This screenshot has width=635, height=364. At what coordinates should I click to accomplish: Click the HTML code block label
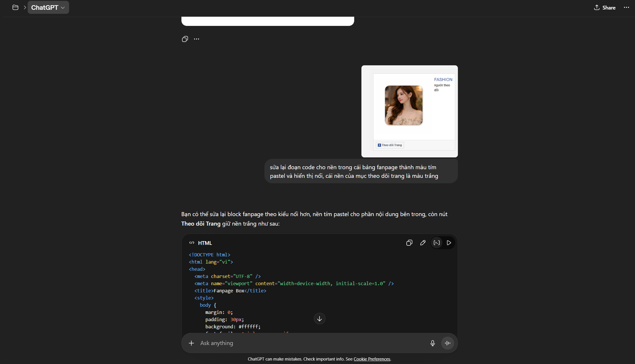[205, 243]
